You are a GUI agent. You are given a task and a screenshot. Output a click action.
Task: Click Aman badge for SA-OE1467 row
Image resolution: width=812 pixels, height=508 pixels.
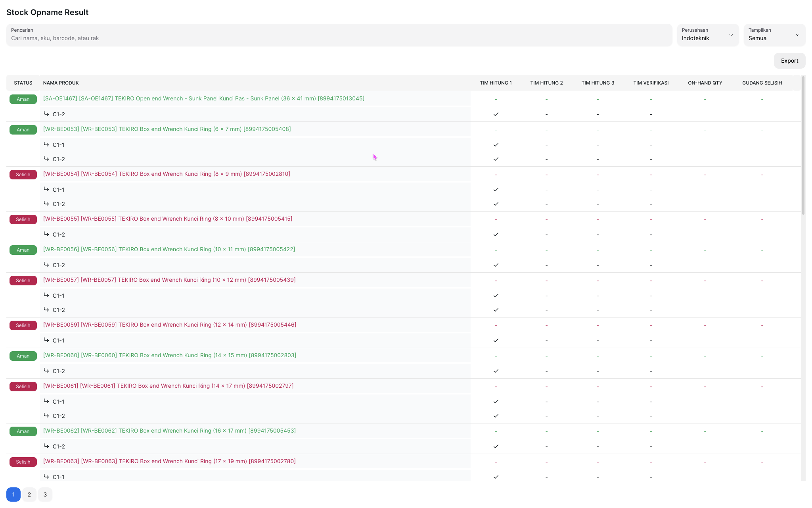coord(23,99)
